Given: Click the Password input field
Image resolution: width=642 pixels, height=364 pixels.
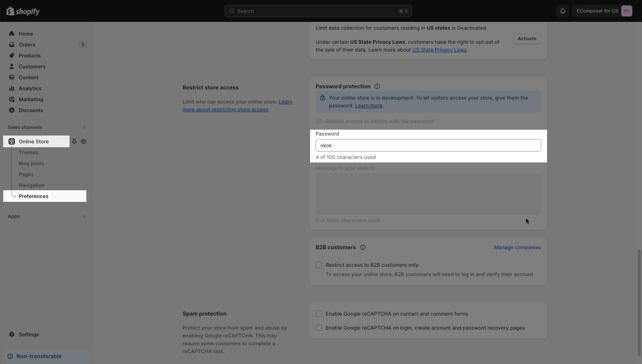Looking at the screenshot, I should pos(428,145).
